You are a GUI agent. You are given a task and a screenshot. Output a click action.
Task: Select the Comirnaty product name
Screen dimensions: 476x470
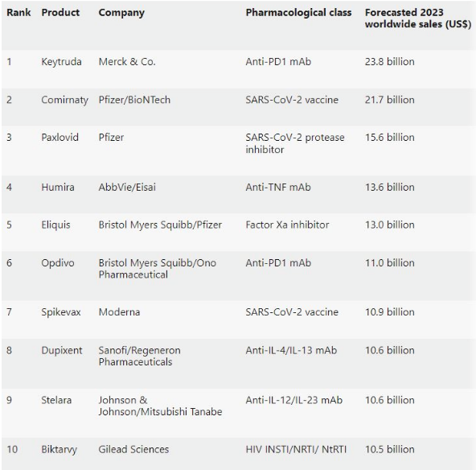click(64, 100)
